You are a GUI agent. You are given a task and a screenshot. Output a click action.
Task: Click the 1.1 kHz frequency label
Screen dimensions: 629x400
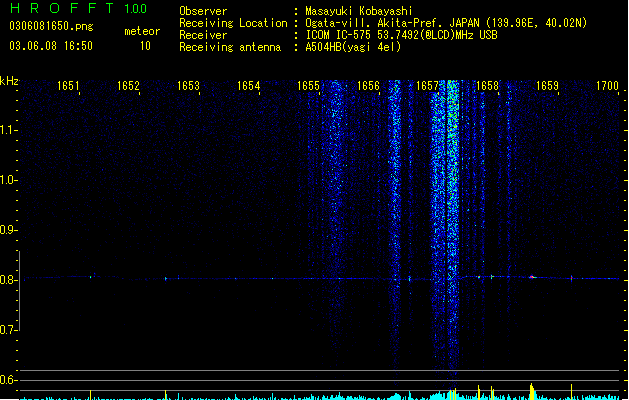pyautogui.click(x=8, y=130)
